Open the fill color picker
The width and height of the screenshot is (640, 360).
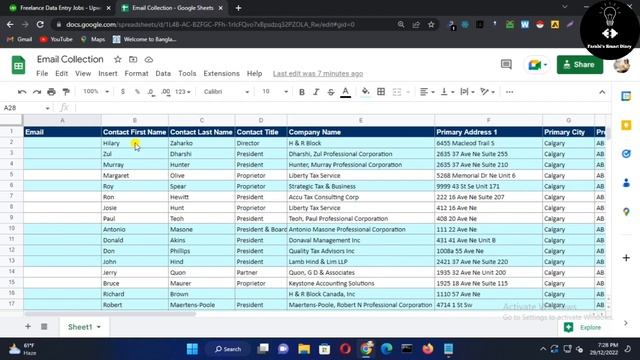point(365,92)
